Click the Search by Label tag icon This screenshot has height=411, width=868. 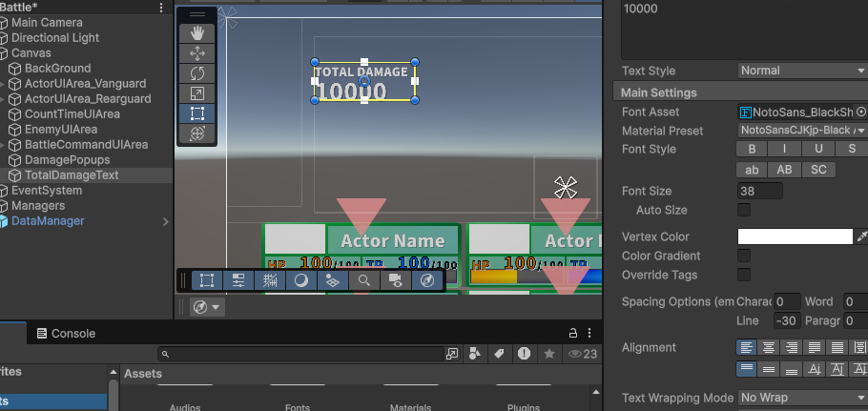point(499,354)
